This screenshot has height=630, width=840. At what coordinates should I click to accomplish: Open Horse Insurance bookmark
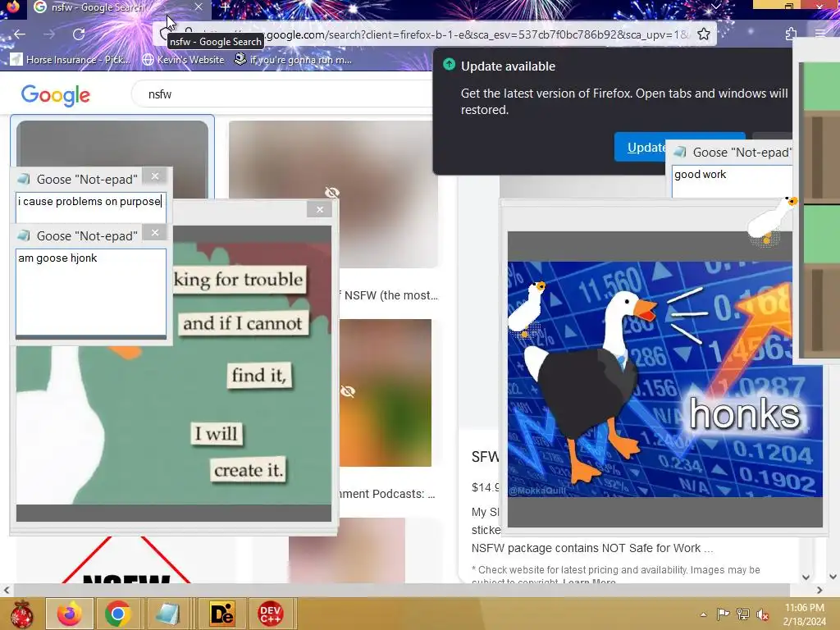click(71, 60)
